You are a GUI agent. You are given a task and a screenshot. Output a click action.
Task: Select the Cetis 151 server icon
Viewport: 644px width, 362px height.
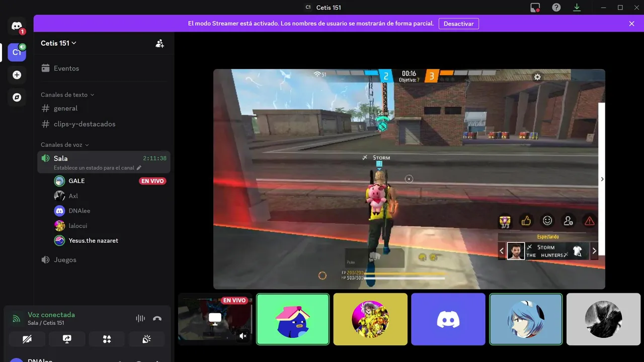pyautogui.click(x=17, y=52)
